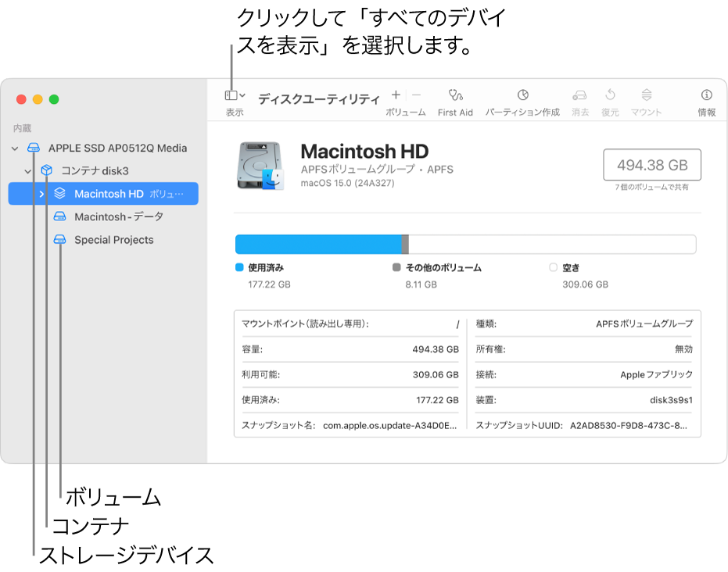The image size is (728, 572).
Task: Click the Macintosh HD heading text
Action: [364, 152]
